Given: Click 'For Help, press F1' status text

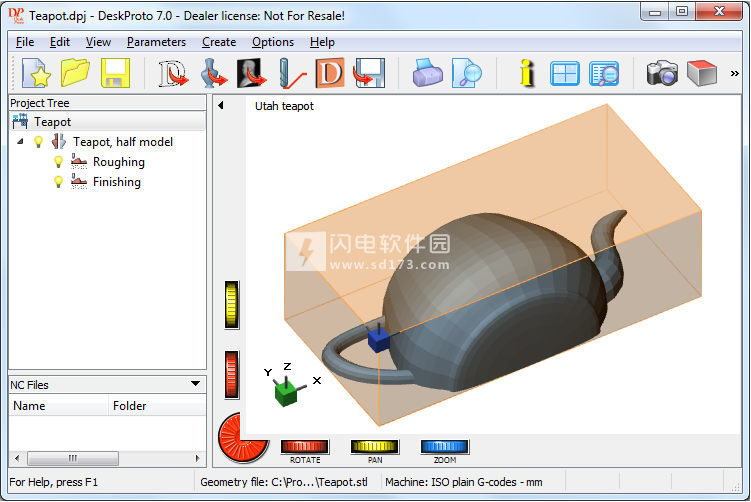Looking at the screenshot, I should pyautogui.click(x=54, y=482).
